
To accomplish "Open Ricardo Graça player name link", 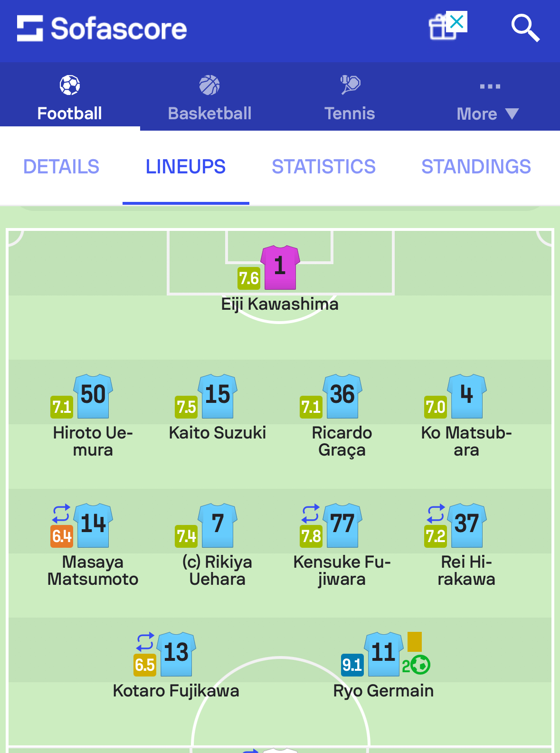I will click(x=342, y=441).
